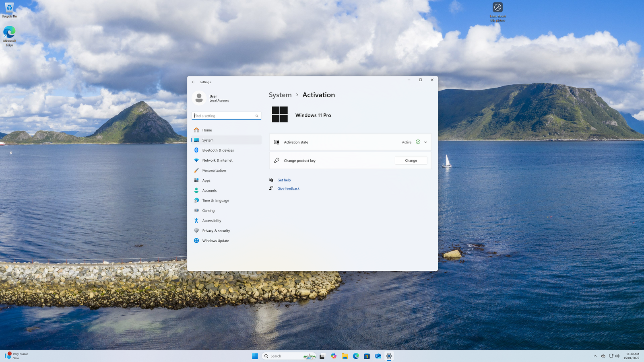This screenshot has width=644, height=362.
Task: Open Windows Update settings
Action: pos(226,241)
